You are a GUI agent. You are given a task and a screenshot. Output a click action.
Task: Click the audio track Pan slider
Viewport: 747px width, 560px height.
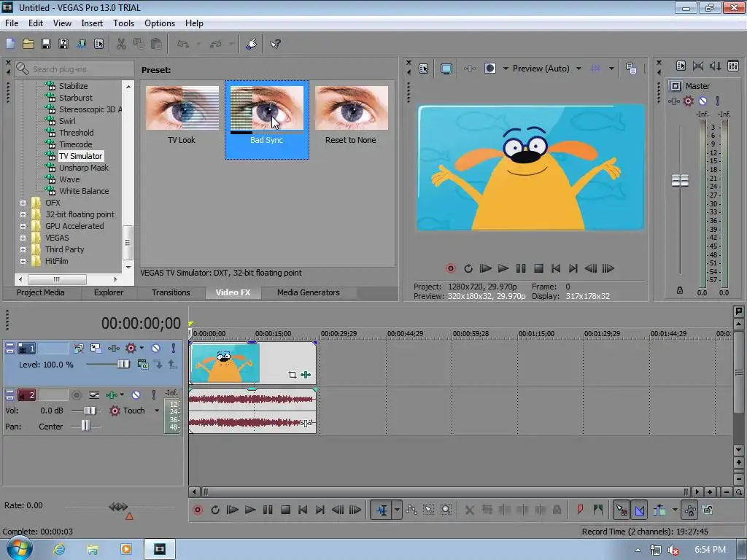86,426
